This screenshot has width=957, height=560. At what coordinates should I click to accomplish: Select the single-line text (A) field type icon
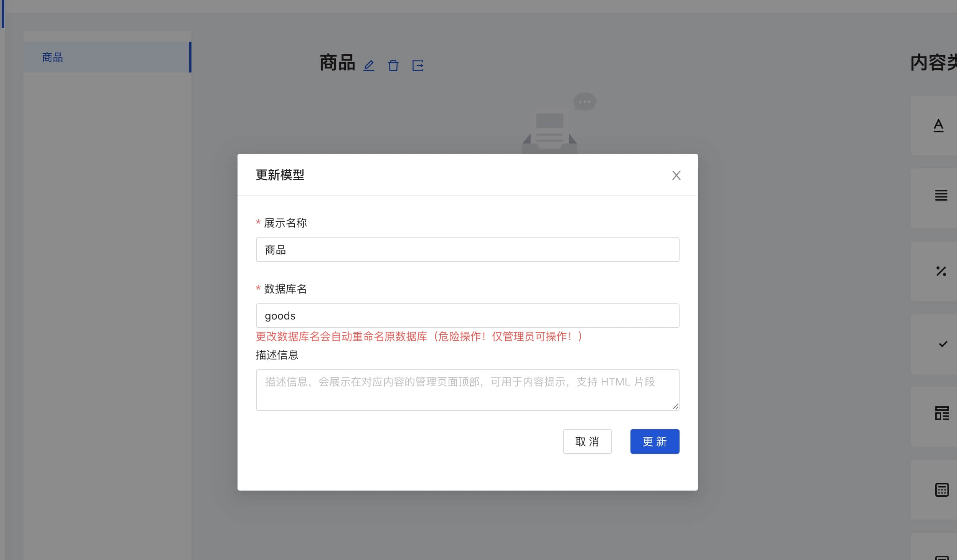point(938,125)
